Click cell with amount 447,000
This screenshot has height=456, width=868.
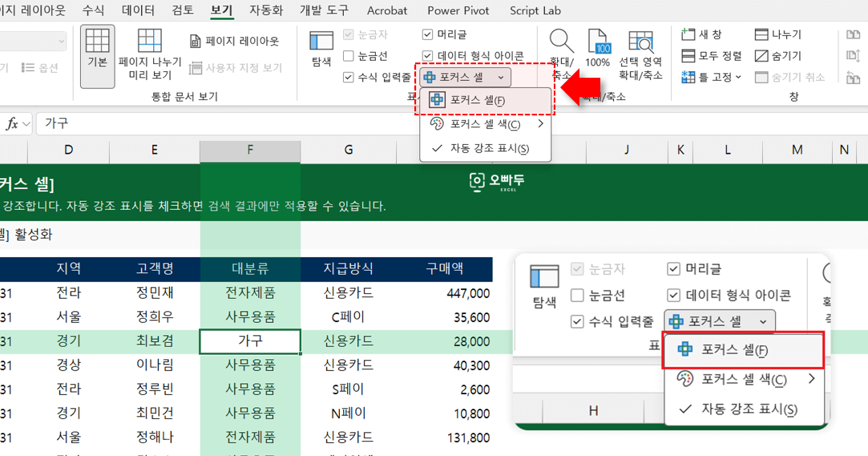[445, 293]
